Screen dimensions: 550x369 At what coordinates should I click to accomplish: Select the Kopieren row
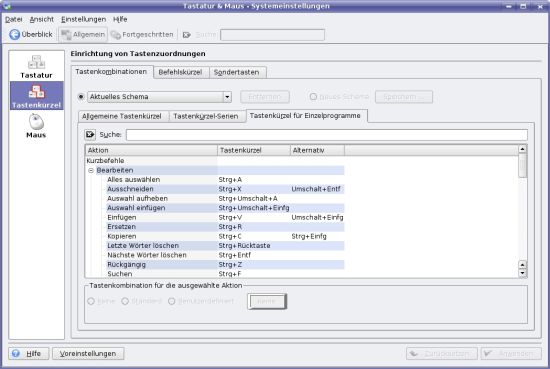(225, 236)
